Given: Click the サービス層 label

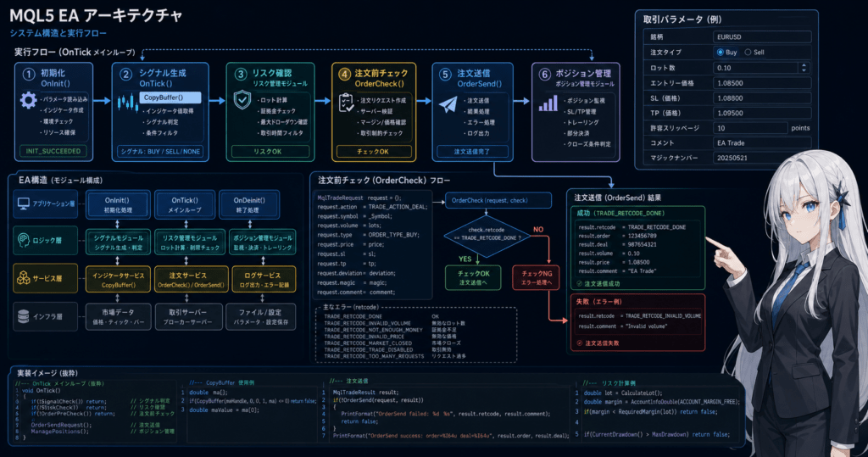Looking at the screenshot, I should [x=47, y=278].
